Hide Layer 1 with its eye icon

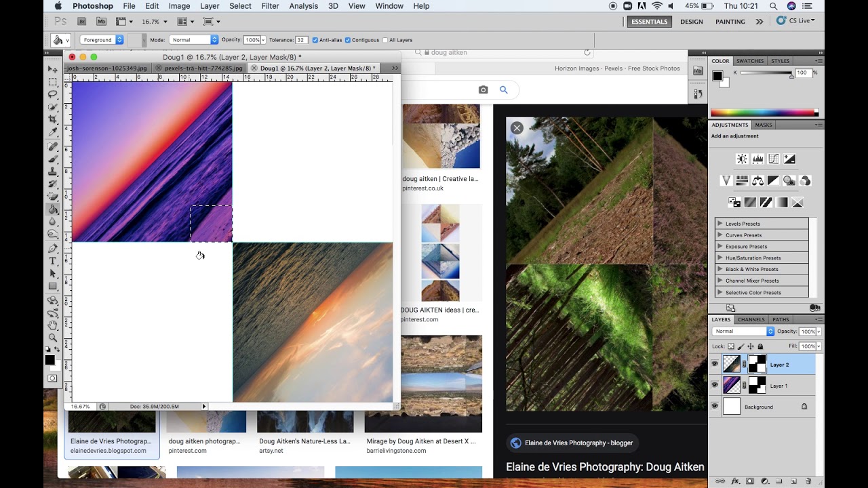(715, 385)
